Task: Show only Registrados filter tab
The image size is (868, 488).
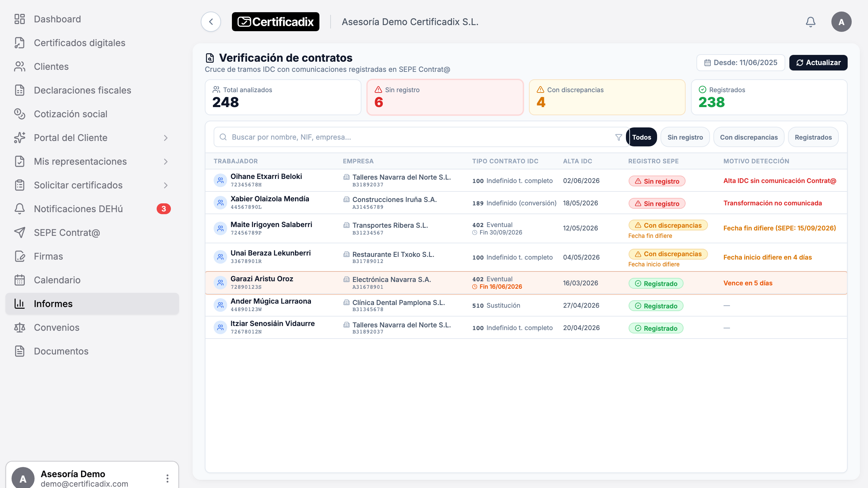Action: click(x=813, y=137)
